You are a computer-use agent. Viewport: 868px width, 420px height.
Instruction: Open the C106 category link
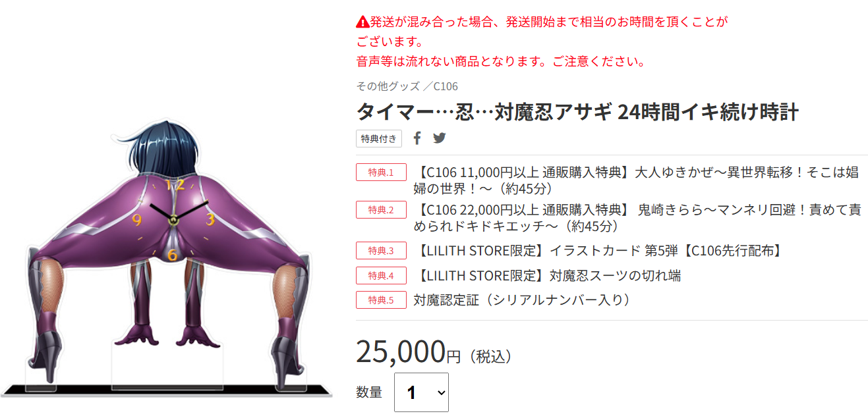(x=446, y=86)
